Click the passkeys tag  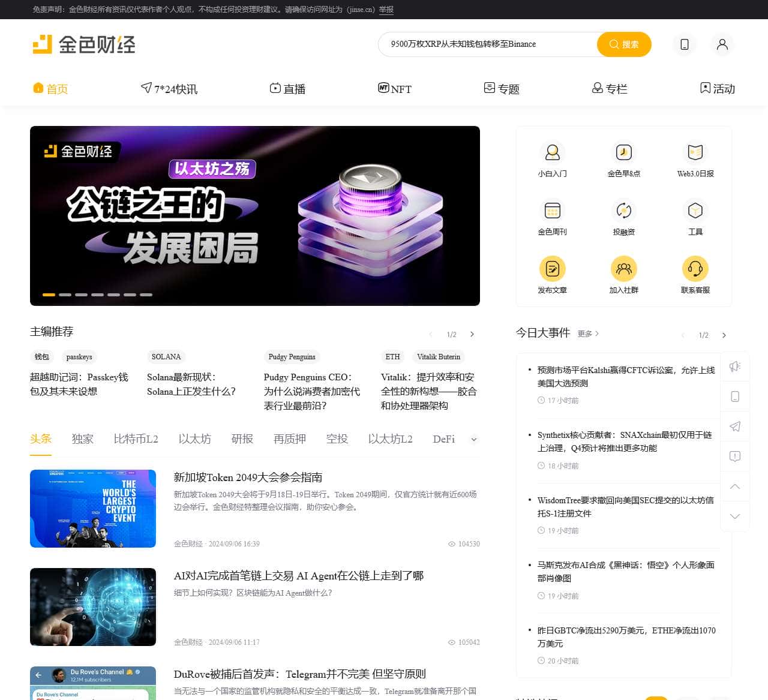pyautogui.click(x=79, y=357)
